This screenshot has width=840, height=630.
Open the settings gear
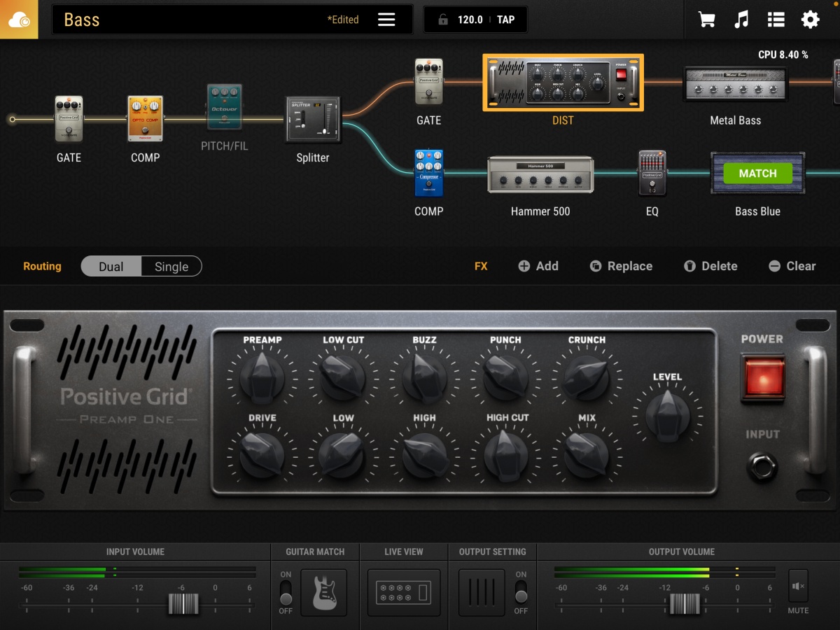[811, 20]
